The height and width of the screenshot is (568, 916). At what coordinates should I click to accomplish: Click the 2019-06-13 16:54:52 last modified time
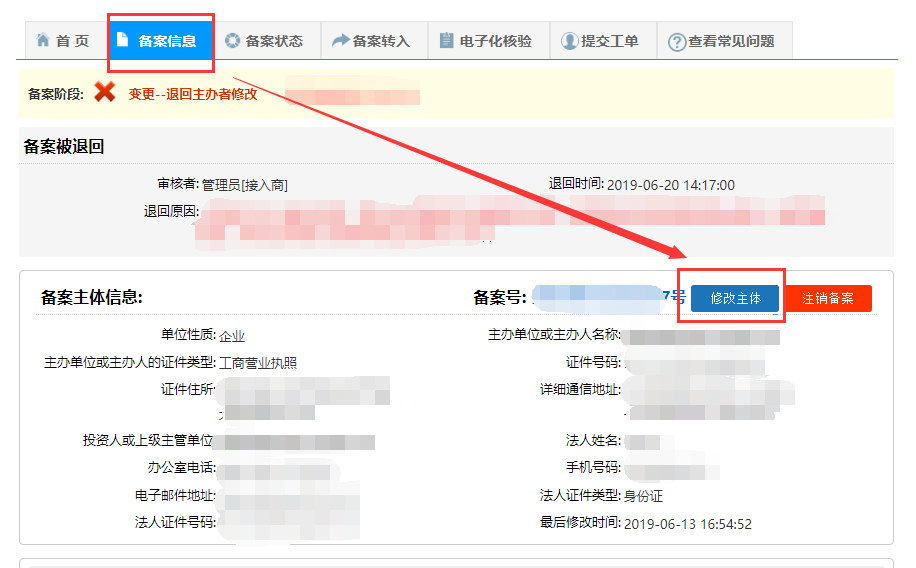[x=688, y=524]
